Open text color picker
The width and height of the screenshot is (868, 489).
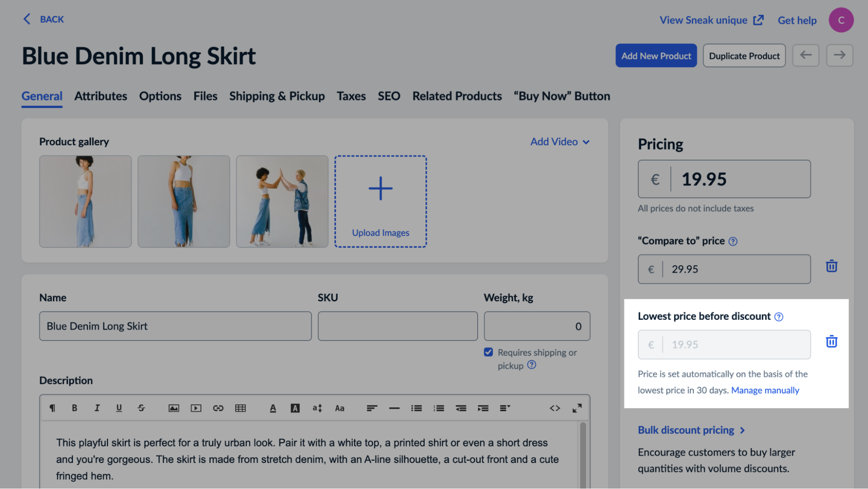click(273, 408)
